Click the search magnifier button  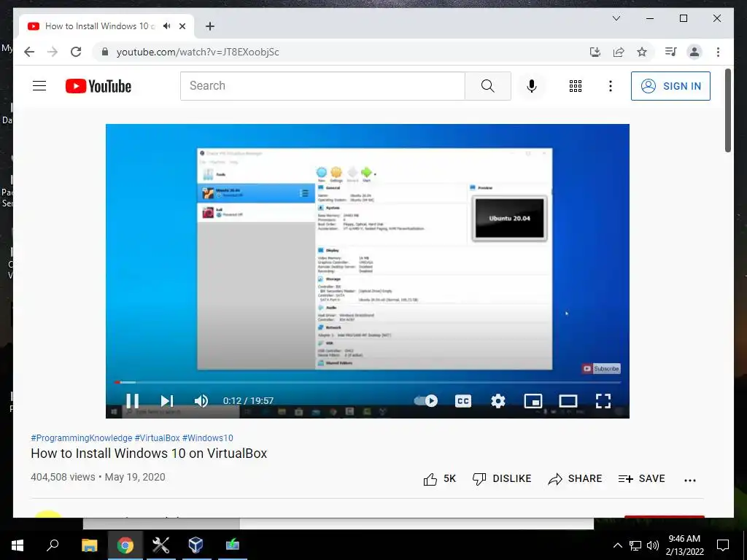click(488, 86)
